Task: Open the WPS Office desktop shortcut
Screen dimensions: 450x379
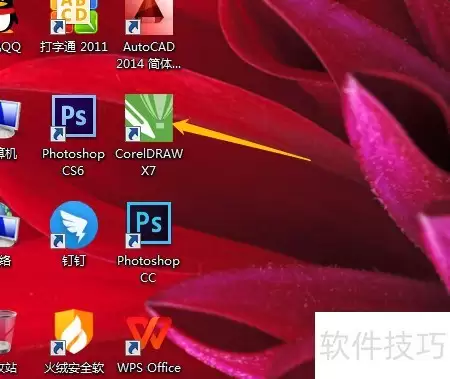Action: [149, 335]
